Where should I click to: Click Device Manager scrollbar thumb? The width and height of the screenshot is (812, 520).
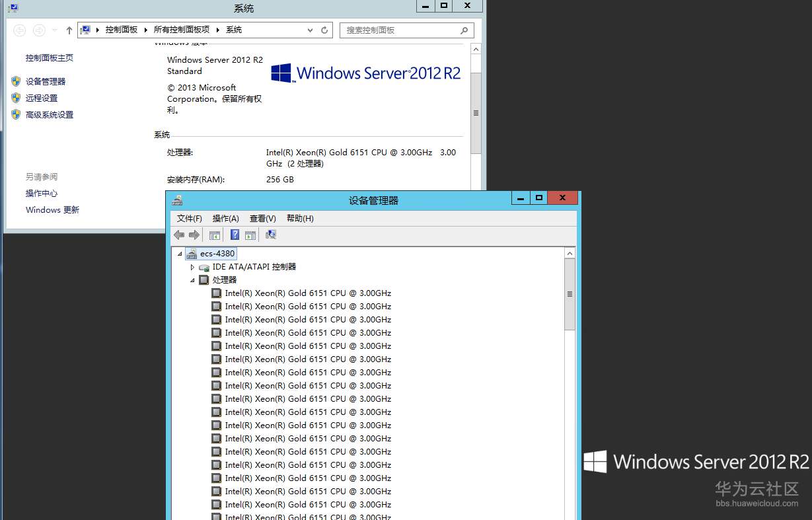click(570, 294)
